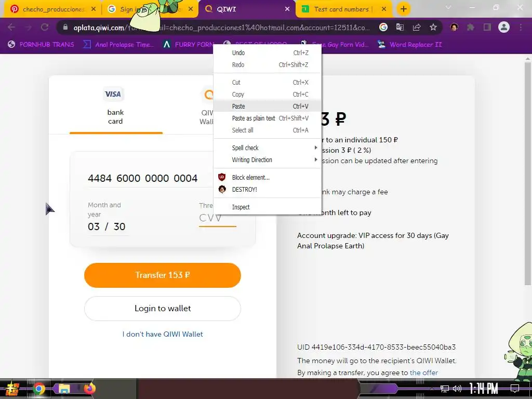Click I don't have QIWI Wallet link
The image size is (532, 399).
pos(163,334)
